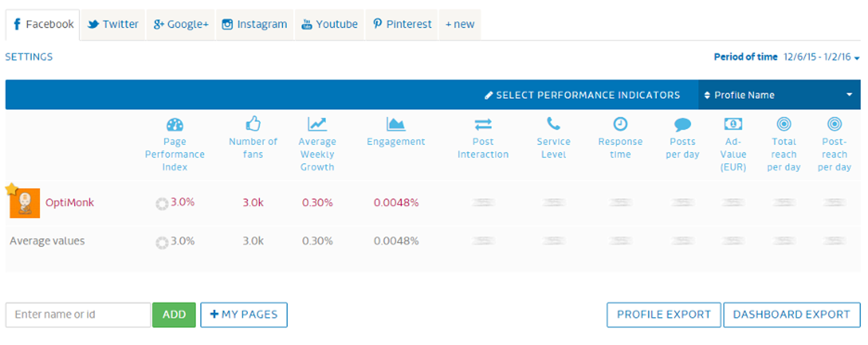Click the Total reach per day target icon
Screen dimensions: 868x345
tap(784, 124)
